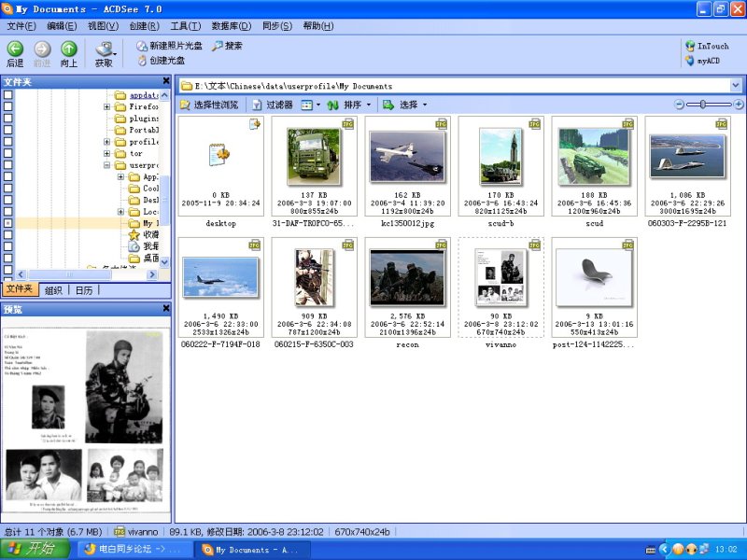
Task: Tick the checkbox beside the tor folder
Action: click(x=8, y=154)
